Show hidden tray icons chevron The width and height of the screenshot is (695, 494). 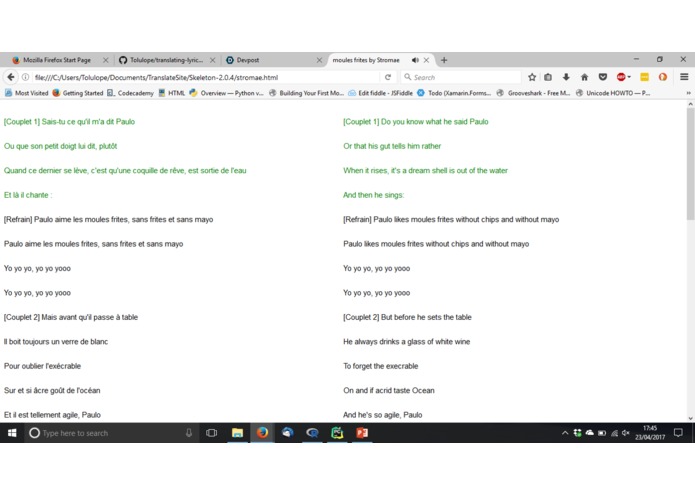click(x=565, y=433)
